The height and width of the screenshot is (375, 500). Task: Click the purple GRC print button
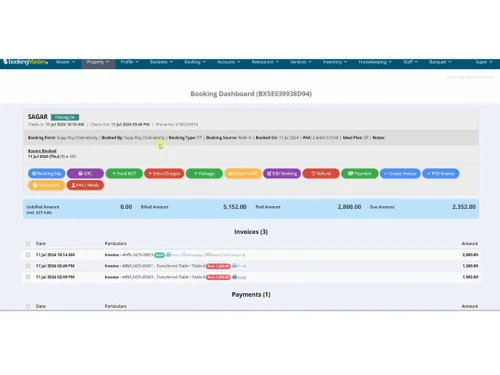[x=85, y=173]
